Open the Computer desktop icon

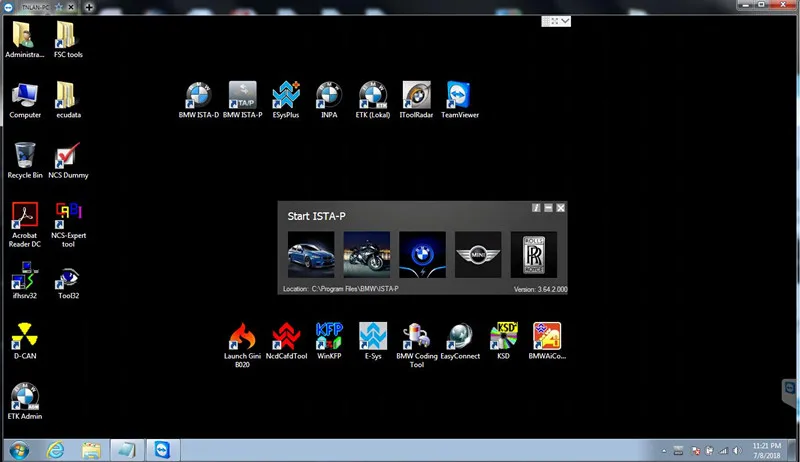(x=24, y=100)
